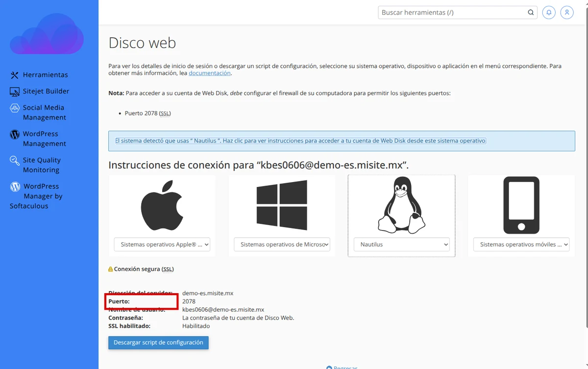The width and height of the screenshot is (588, 369).
Task: Click the Linux penguin icon
Action: click(x=401, y=205)
